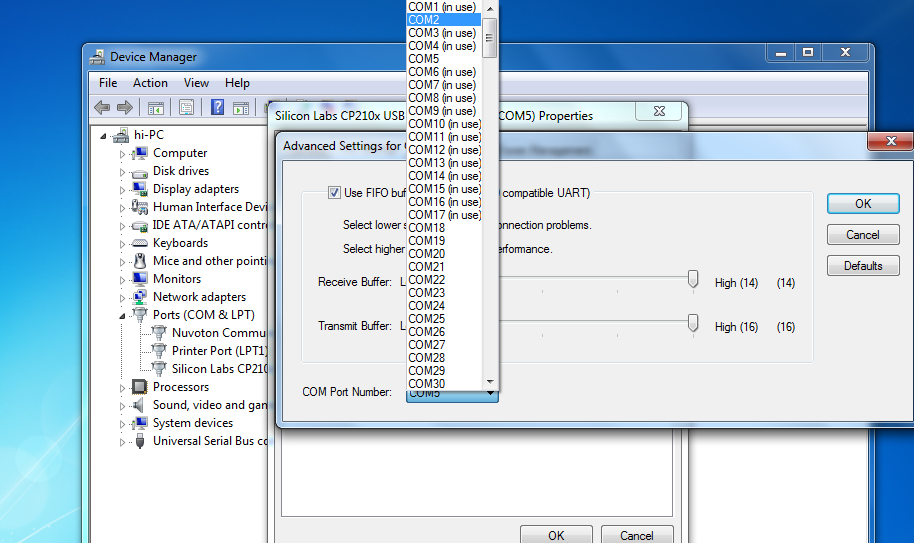This screenshot has width=914, height=543.
Task: Pick COM23 in the dropdown list
Action: pos(444,292)
